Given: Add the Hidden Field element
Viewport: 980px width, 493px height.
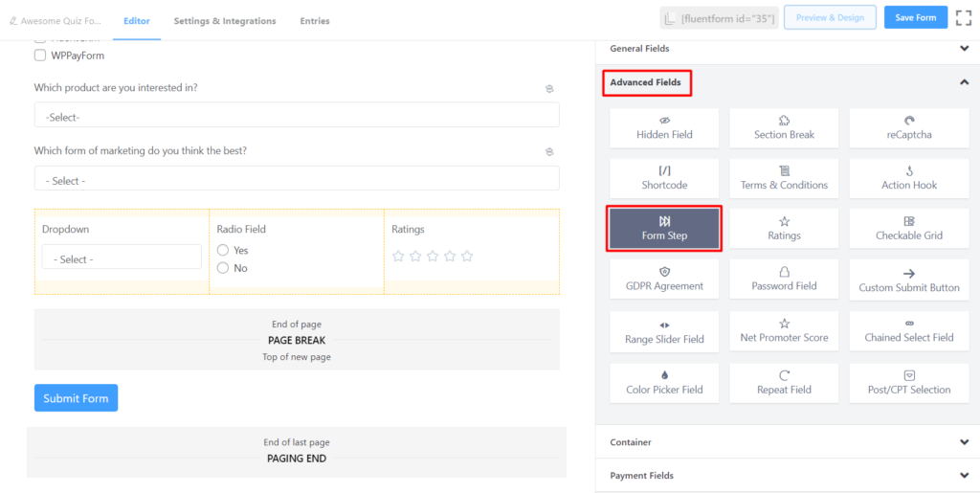Looking at the screenshot, I should 664,127.
